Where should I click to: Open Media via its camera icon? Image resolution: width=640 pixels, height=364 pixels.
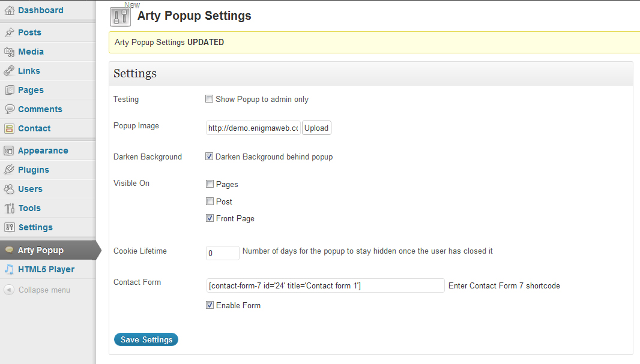[x=9, y=52]
